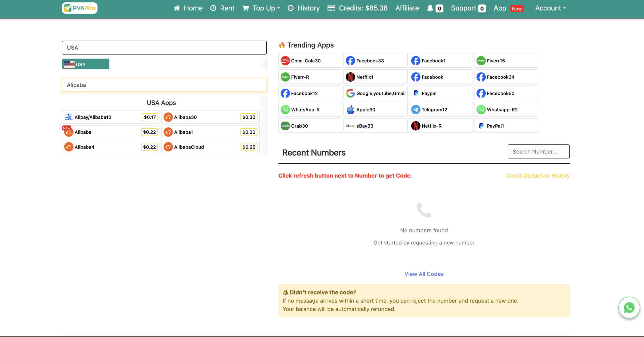Click the PVAPins logo
This screenshot has height=337, width=644.
pyautogui.click(x=79, y=8)
